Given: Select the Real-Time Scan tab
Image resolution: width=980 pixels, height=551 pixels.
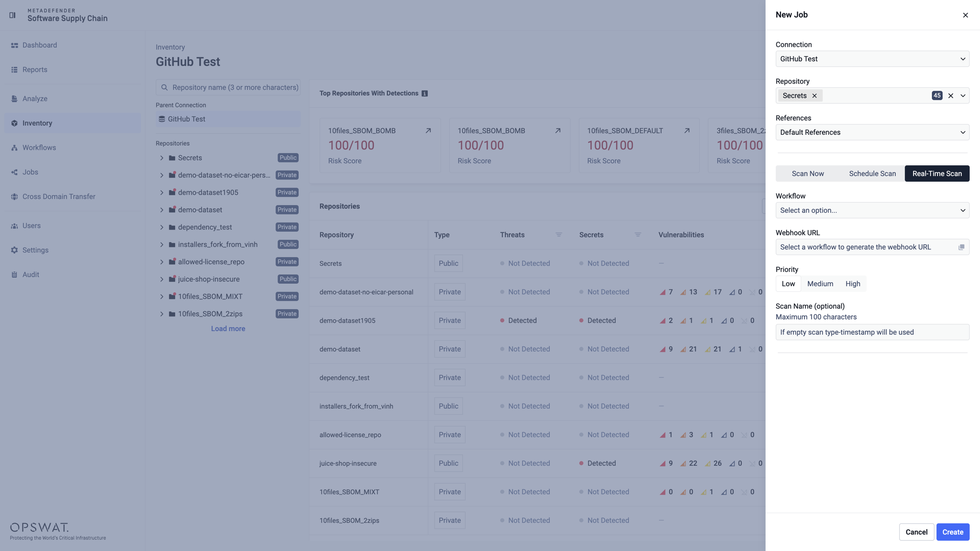Looking at the screenshot, I should (937, 173).
